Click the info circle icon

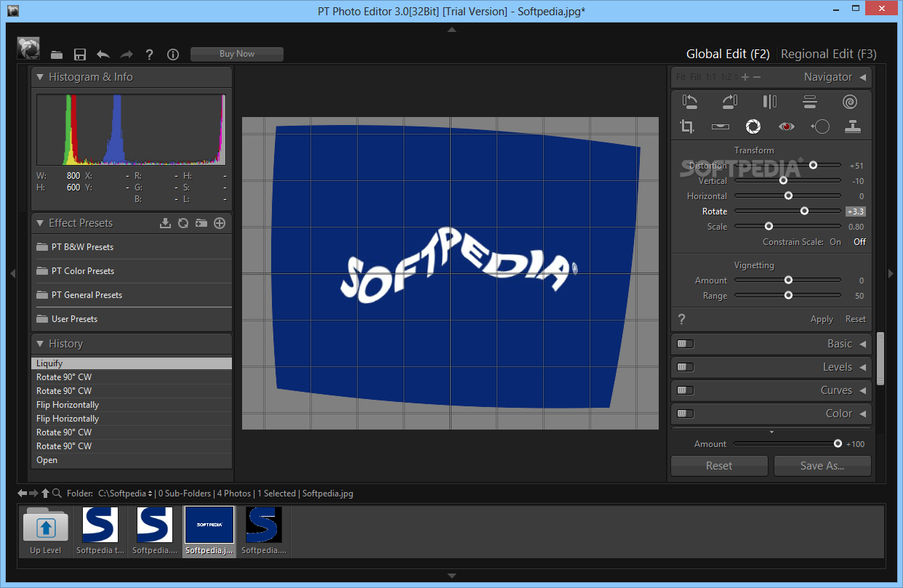(x=173, y=55)
